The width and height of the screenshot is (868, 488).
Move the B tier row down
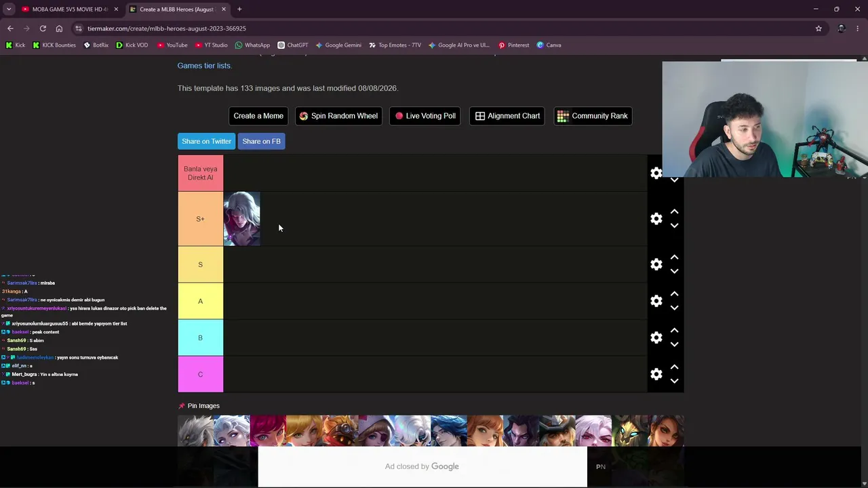click(x=674, y=344)
